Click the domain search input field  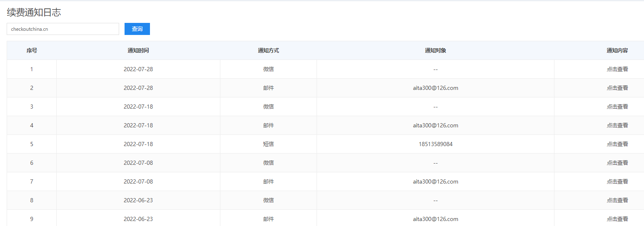point(63,29)
